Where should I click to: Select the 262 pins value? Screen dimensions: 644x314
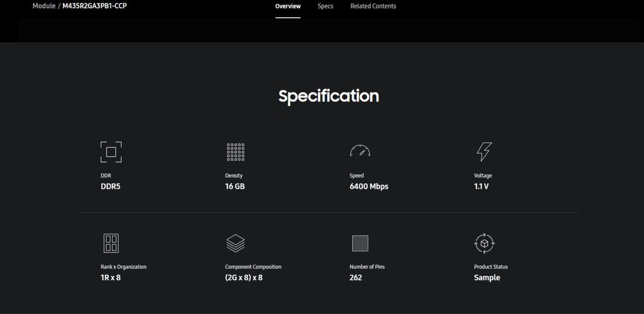click(x=355, y=277)
